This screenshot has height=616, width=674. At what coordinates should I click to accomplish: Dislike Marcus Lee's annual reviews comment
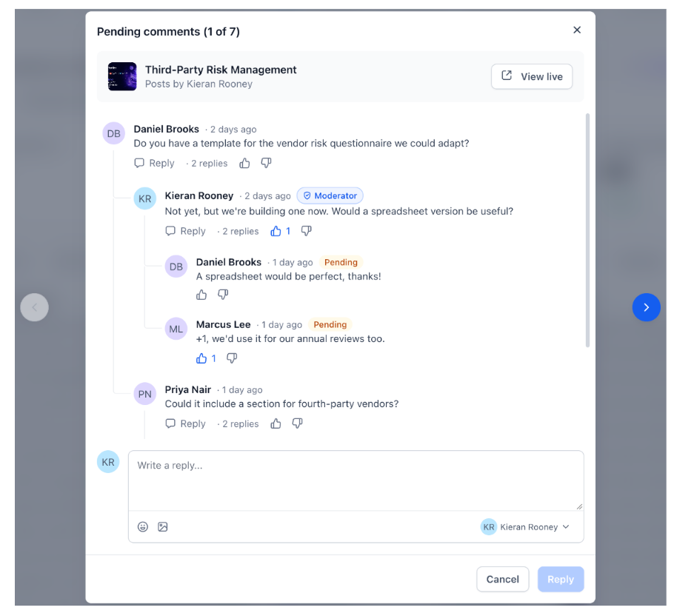coord(232,358)
